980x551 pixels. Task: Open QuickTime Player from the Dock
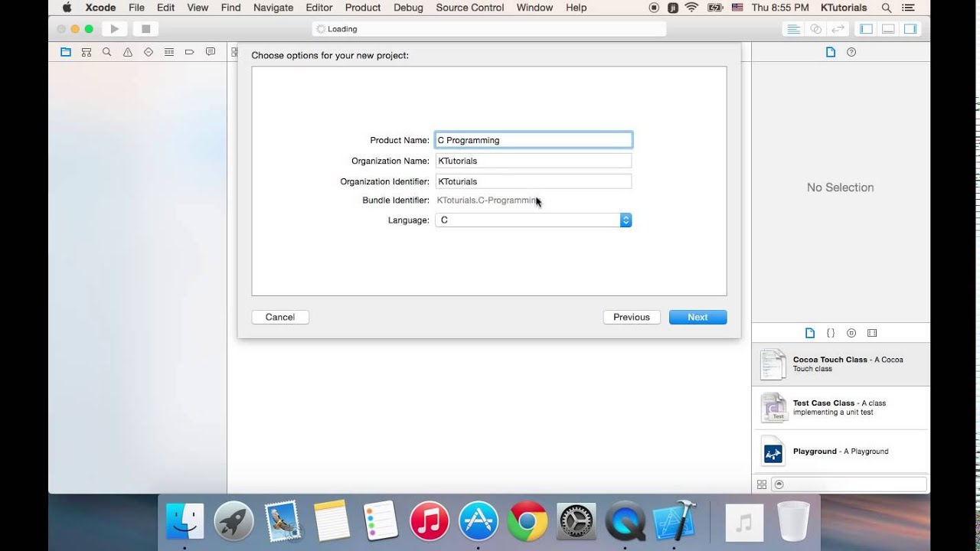[626, 521]
